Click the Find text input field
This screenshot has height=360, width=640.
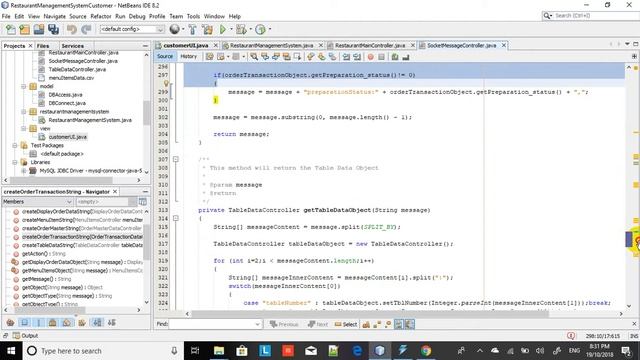tap(212, 324)
